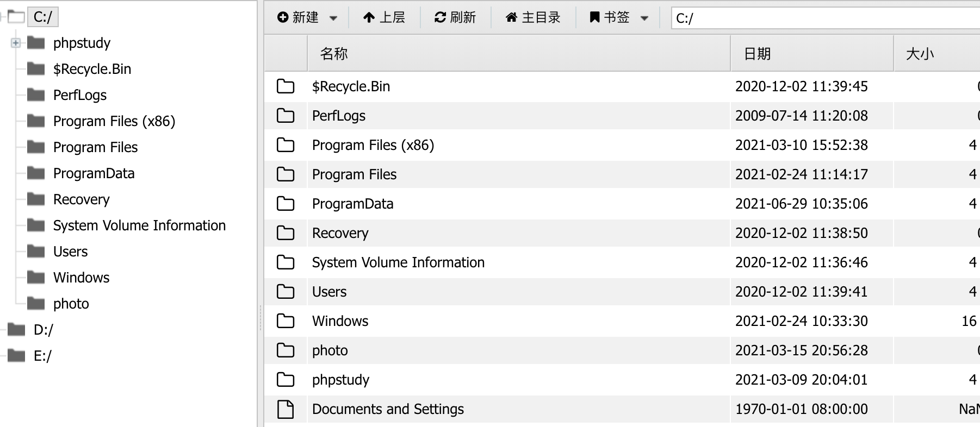Viewport: 980px width, 427px height.
Task: Click the 新建 (New) plus icon
Action: click(283, 17)
